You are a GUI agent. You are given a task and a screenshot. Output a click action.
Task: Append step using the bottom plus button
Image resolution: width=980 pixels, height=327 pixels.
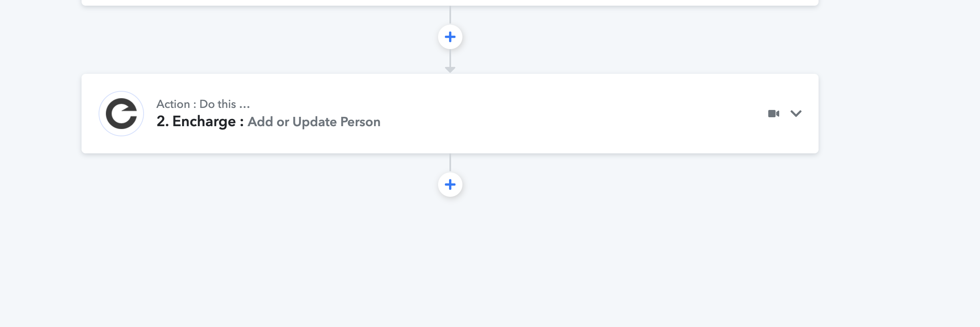tap(450, 185)
